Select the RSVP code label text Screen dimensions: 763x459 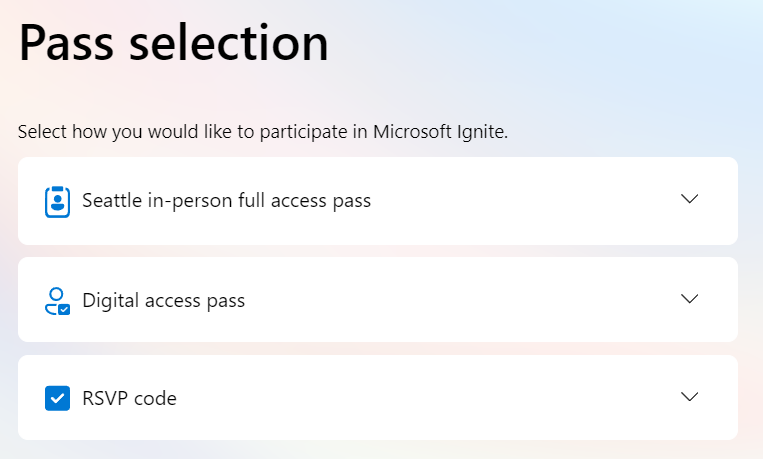[129, 399]
